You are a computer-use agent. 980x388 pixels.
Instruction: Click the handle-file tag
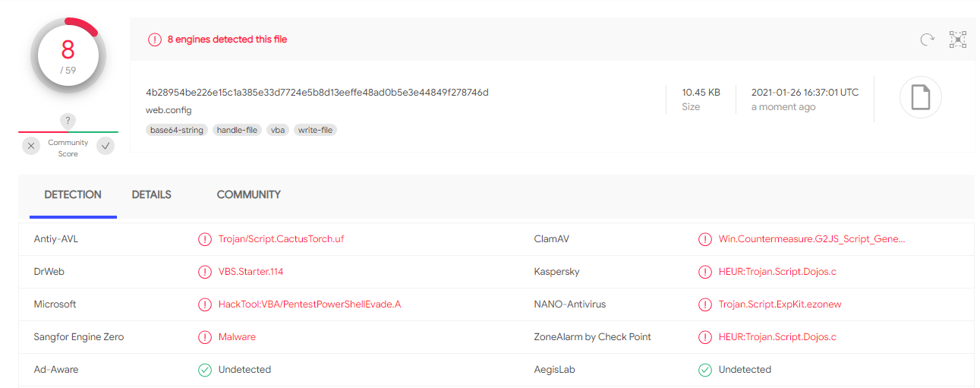238,130
